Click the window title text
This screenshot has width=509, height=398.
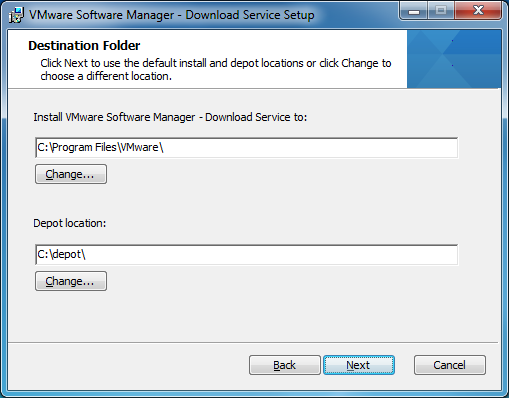pyautogui.click(x=172, y=15)
